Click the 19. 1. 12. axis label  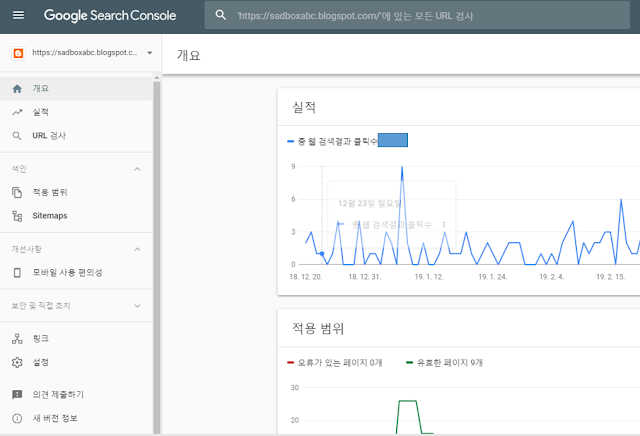coord(429,277)
